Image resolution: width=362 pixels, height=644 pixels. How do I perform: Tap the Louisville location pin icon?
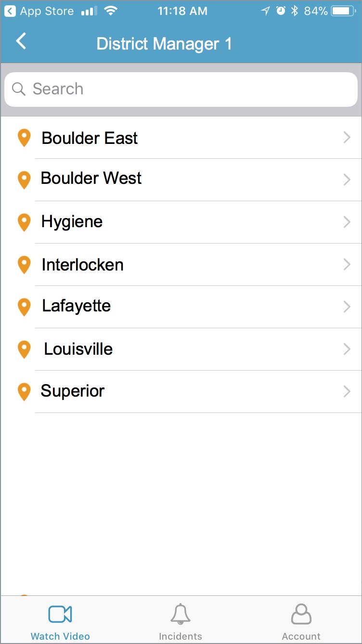(24, 349)
